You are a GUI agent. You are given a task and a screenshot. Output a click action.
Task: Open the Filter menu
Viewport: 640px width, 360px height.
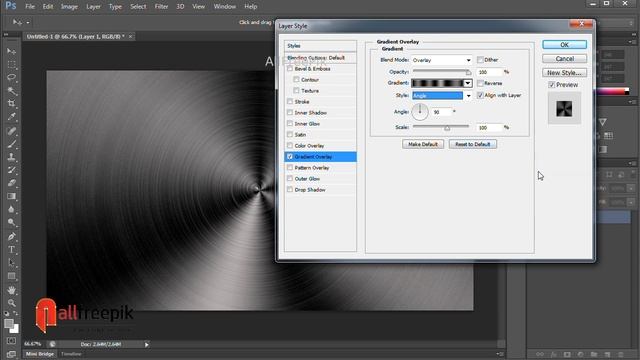point(161,7)
